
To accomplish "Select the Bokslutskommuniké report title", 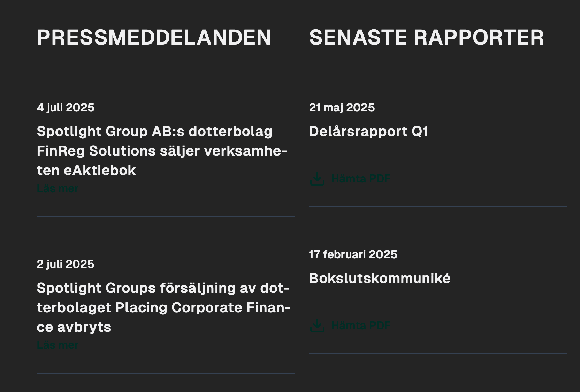I will [380, 279].
